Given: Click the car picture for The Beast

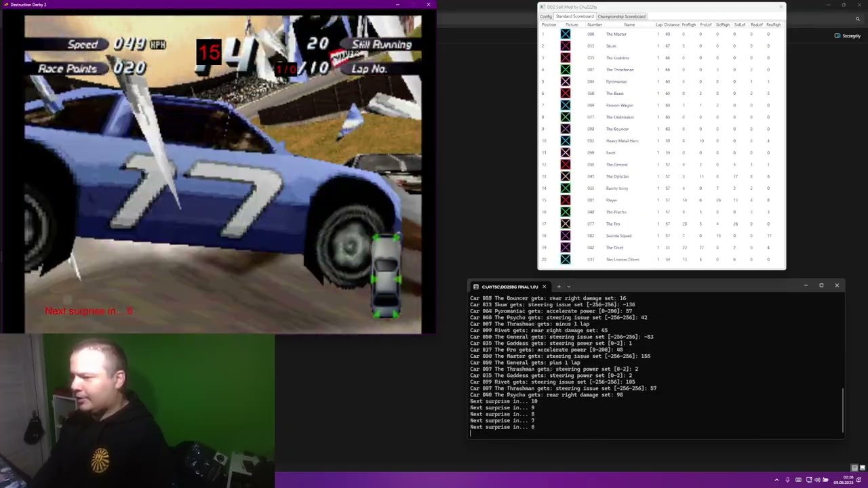Looking at the screenshot, I should (x=566, y=94).
